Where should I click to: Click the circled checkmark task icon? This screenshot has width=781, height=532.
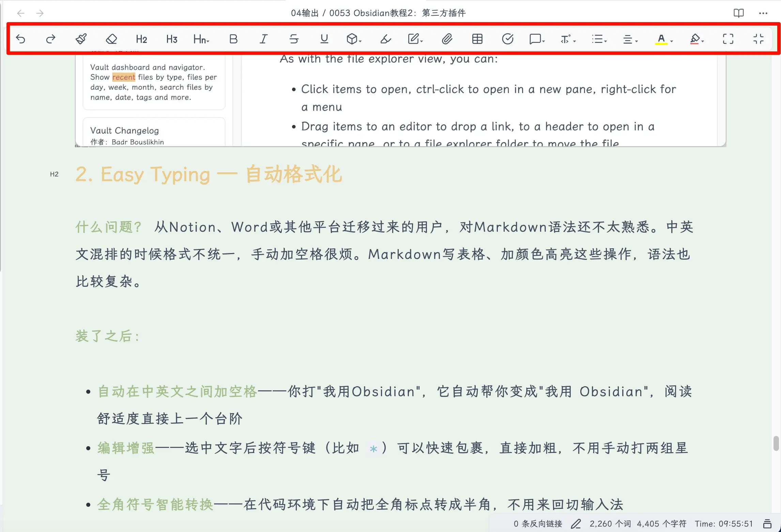click(507, 39)
